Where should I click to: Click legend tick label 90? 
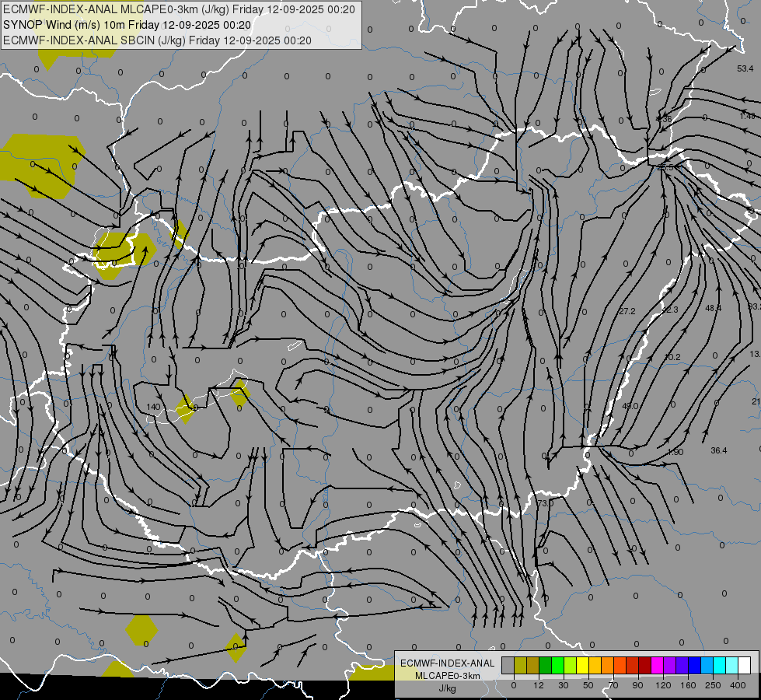(637, 685)
